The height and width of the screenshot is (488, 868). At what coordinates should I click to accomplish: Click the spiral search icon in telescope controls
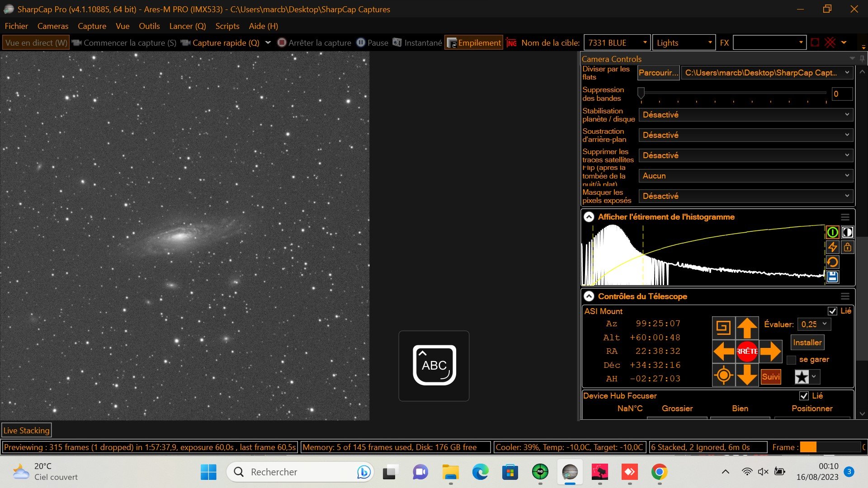[723, 328]
